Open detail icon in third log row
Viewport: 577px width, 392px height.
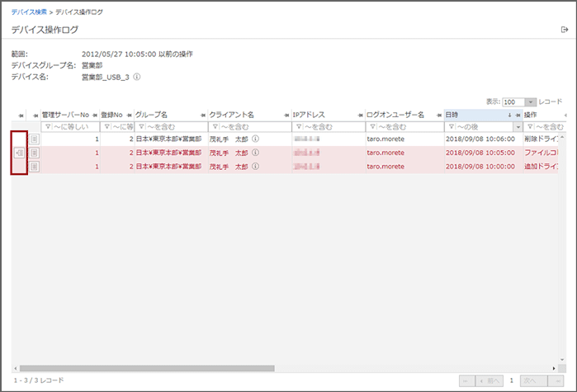click(34, 167)
